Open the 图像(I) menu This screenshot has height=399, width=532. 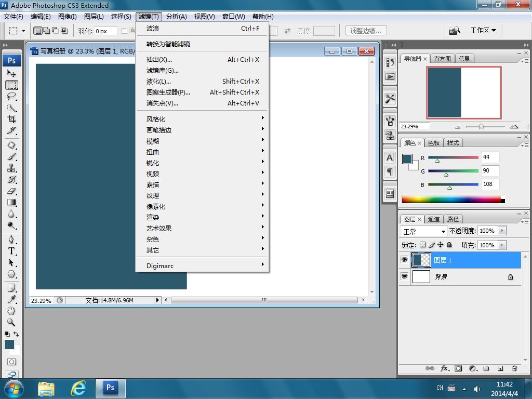point(67,16)
